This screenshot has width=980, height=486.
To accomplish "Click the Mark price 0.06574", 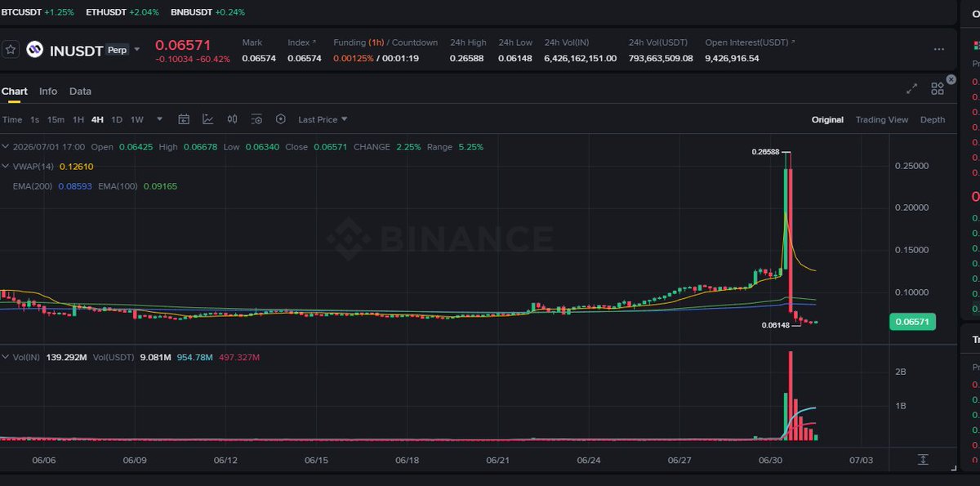I will (x=259, y=58).
